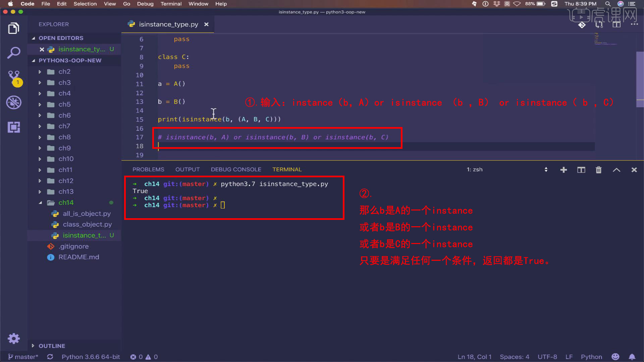Image resolution: width=644 pixels, height=362 pixels.
Task: Split the editor using the editor toolbar icon
Action: (616, 24)
